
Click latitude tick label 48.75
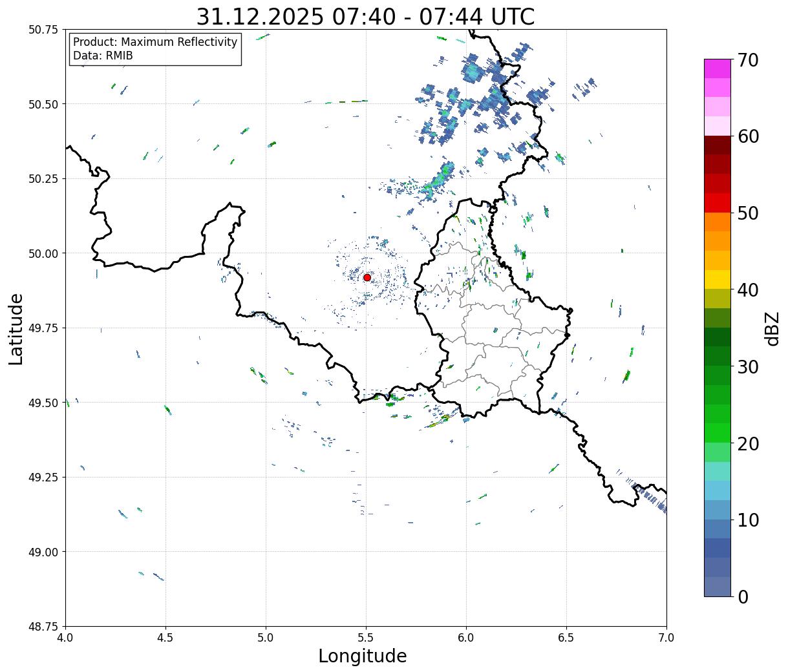[x=44, y=627]
